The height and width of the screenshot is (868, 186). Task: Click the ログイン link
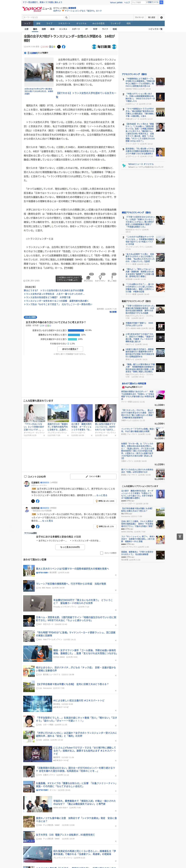(57, 11)
